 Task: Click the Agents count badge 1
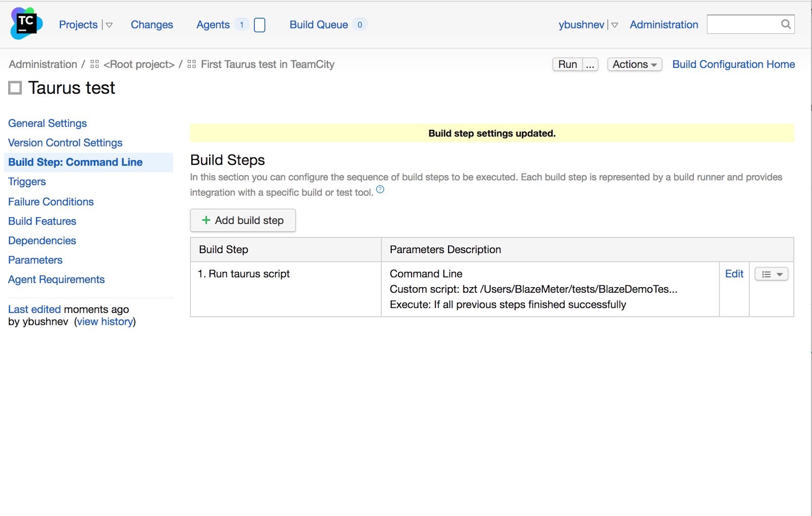pos(242,24)
